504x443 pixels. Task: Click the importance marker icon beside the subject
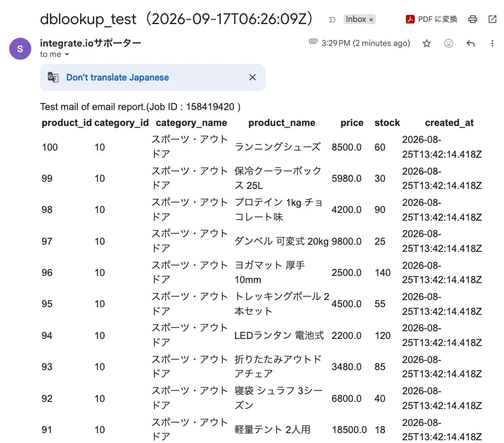(x=333, y=20)
